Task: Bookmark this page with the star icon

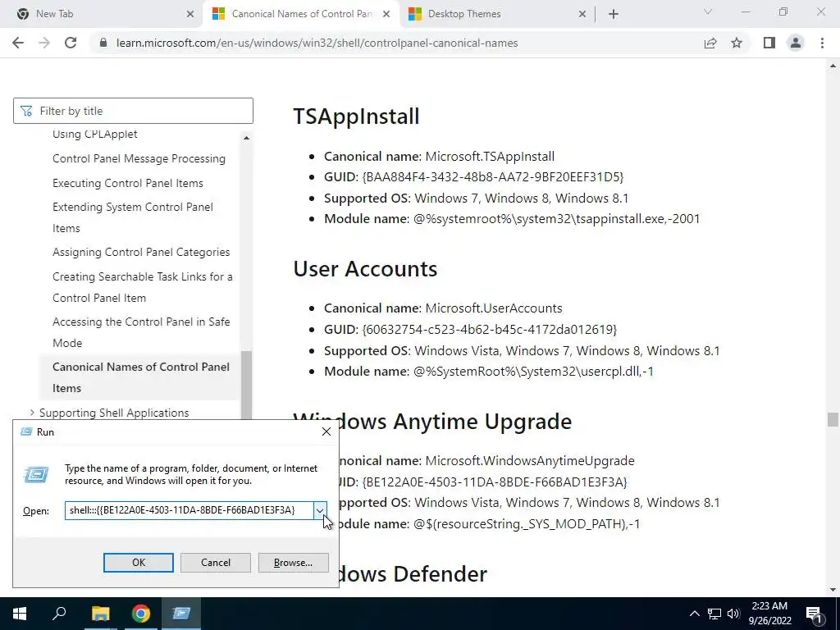Action: 737,43
